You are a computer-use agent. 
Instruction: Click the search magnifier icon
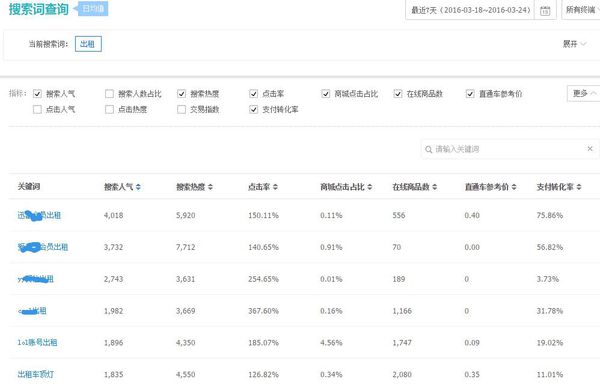click(429, 149)
